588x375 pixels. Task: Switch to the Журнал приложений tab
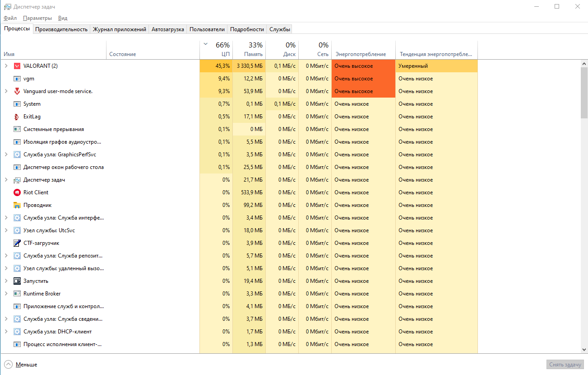point(120,29)
